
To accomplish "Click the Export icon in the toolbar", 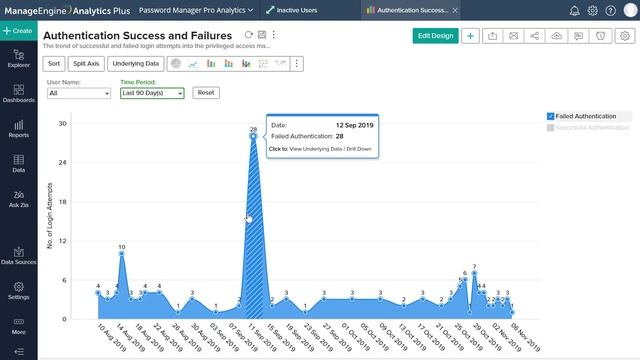I will (493, 36).
